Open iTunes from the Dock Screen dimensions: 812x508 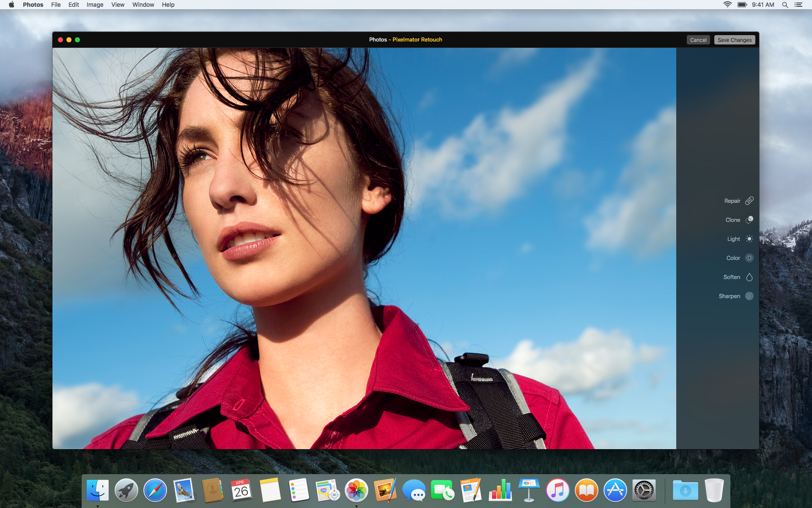557,490
